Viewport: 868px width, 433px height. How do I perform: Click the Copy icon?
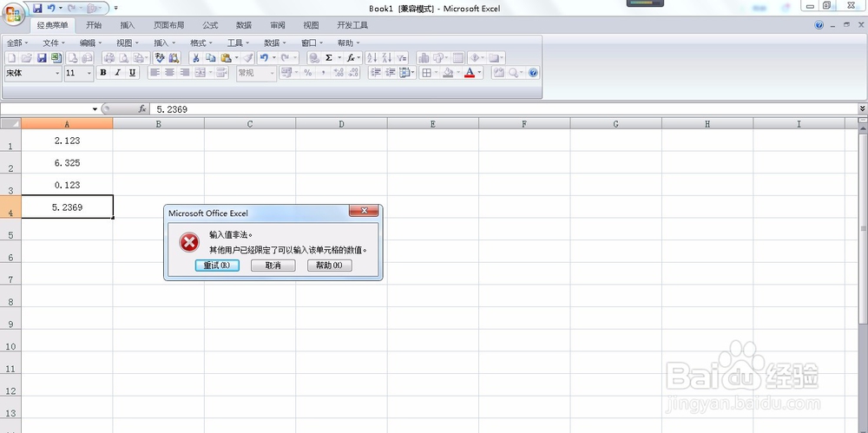210,57
